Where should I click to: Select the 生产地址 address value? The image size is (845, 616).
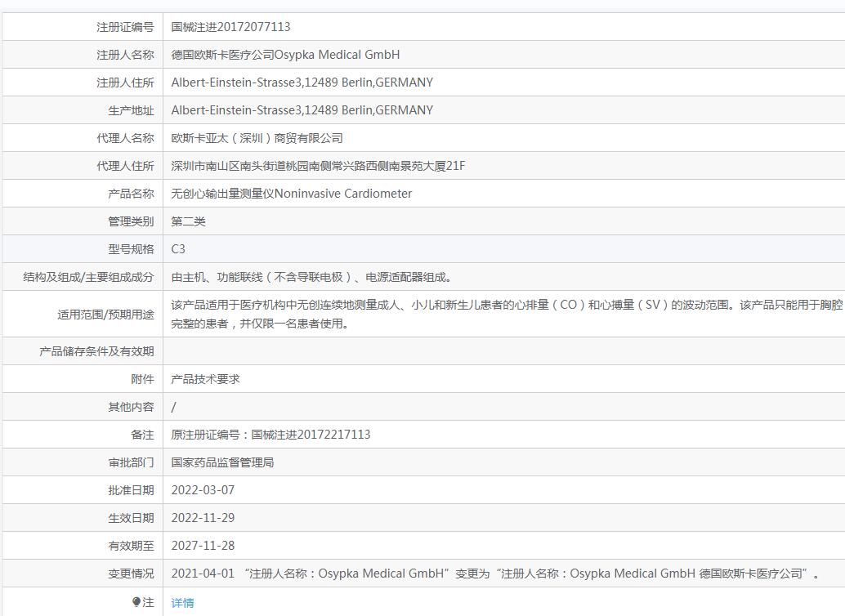point(302,110)
